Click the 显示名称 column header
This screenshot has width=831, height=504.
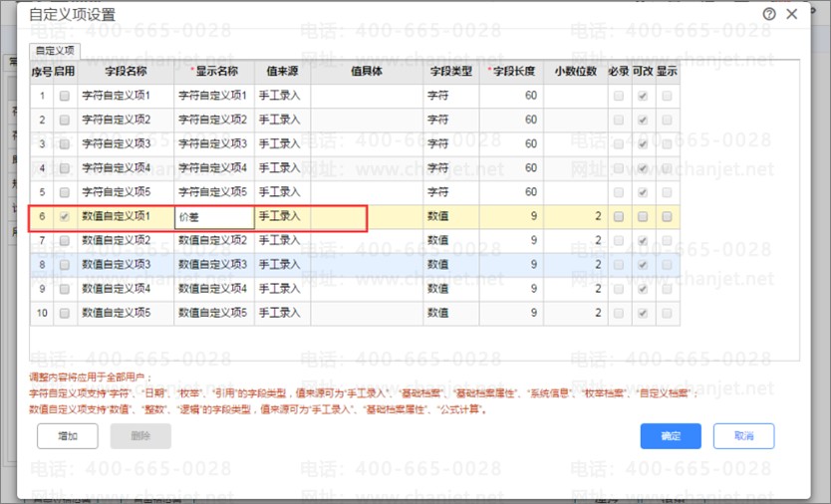point(214,72)
